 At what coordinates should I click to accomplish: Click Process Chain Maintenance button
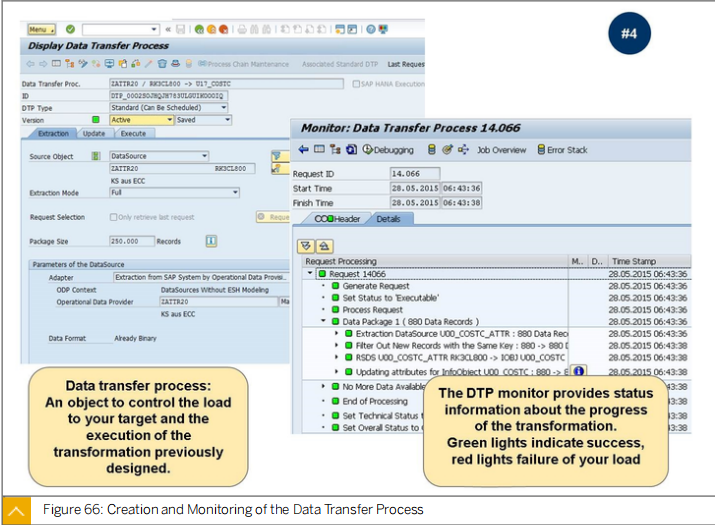click(x=244, y=64)
